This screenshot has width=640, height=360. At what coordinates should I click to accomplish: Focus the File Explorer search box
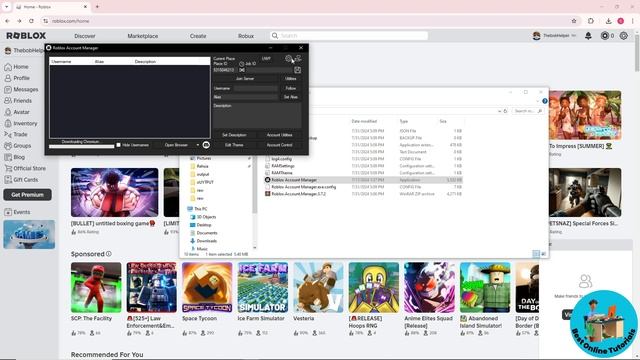[528, 111]
